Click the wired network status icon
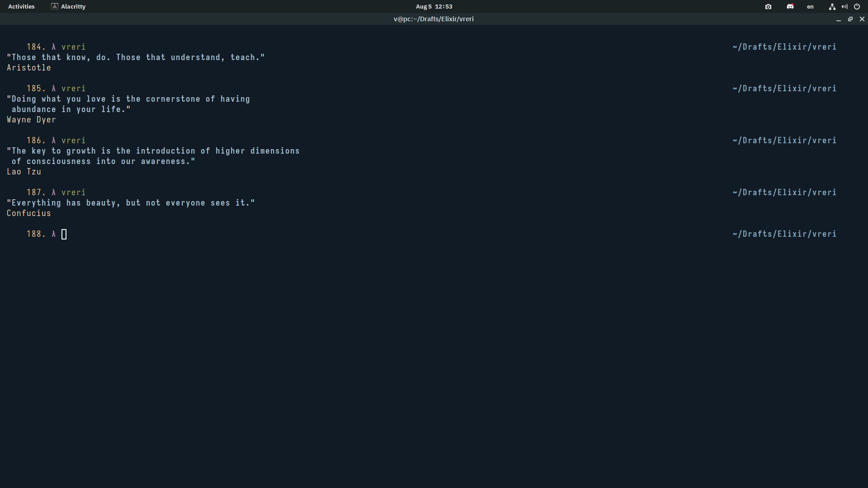 (x=832, y=7)
